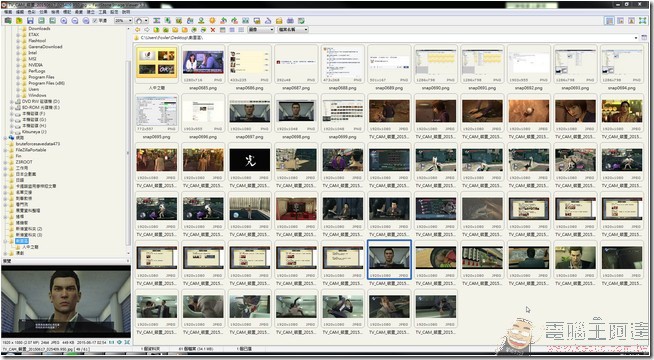Click the expand preview icon below the preview pane
The height and width of the screenshot is (360, 654).
(127, 342)
